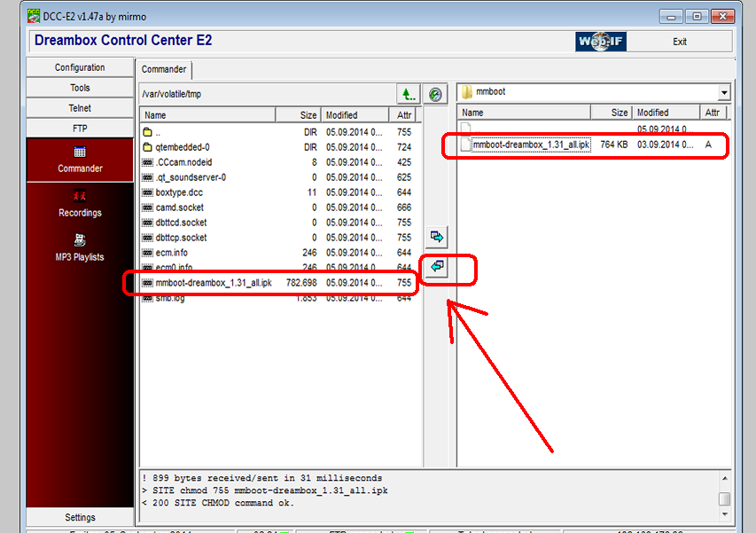Click the qtembedded-0 folder icon

pos(147,147)
